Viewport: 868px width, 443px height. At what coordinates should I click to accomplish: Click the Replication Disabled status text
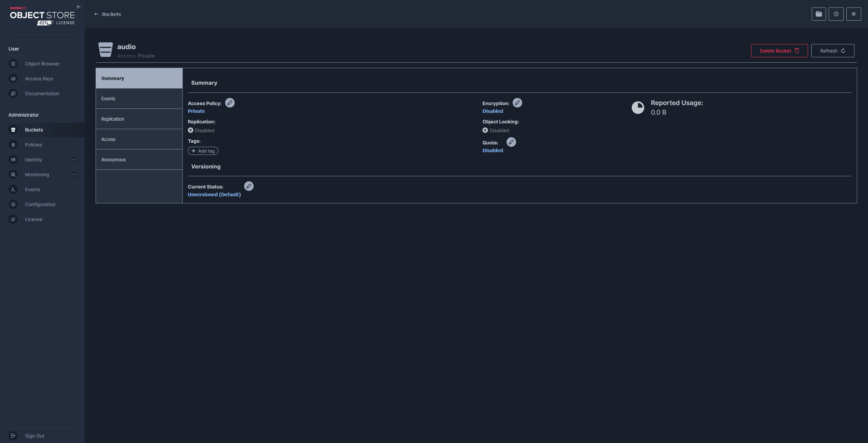point(204,130)
